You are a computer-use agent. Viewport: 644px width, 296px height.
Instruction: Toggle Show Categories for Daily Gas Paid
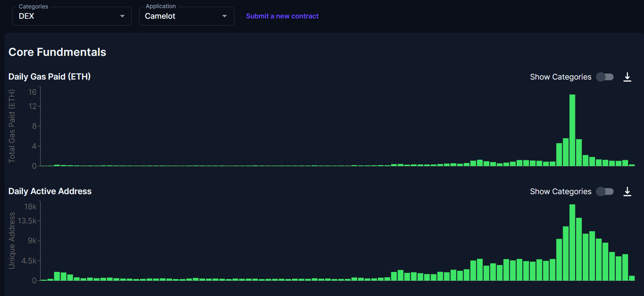[x=605, y=77]
